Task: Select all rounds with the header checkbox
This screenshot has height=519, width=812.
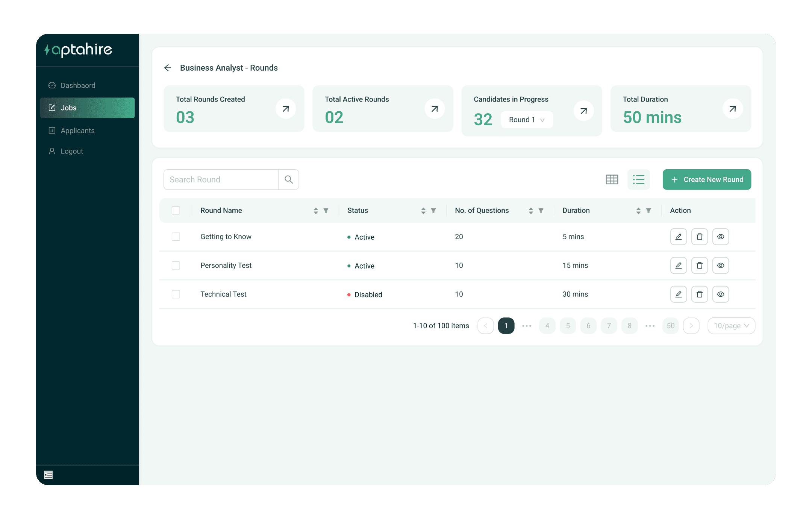Action: [x=176, y=211]
